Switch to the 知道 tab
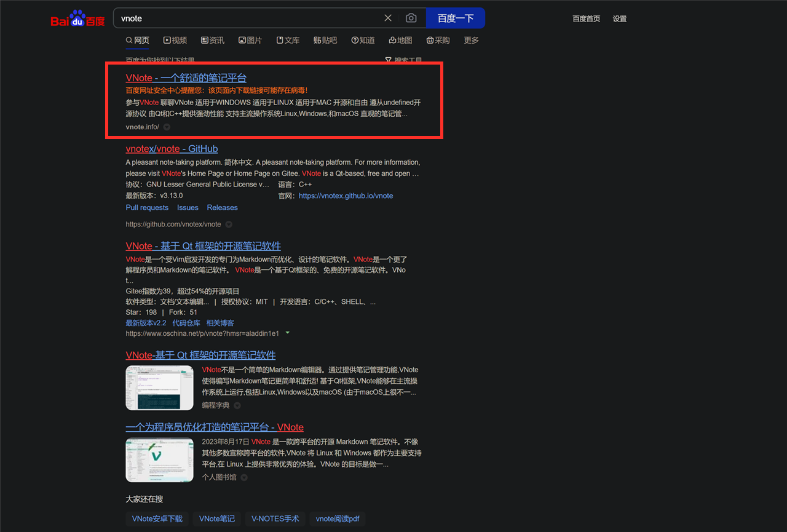The width and height of the screenshot is (787, 532). point(363,41)
